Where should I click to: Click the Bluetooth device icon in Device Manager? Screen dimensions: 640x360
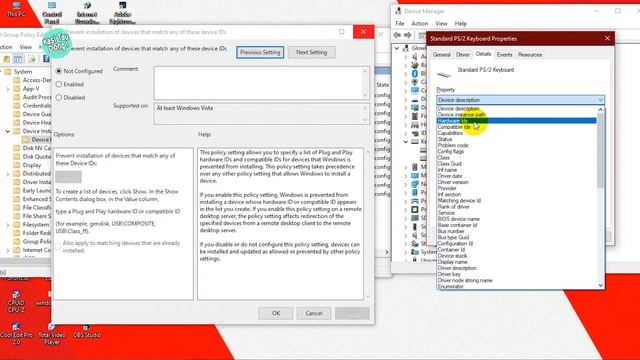415,73
